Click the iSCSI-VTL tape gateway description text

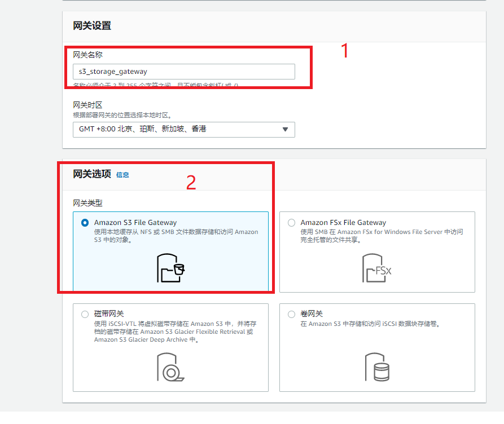click(175, 332)
